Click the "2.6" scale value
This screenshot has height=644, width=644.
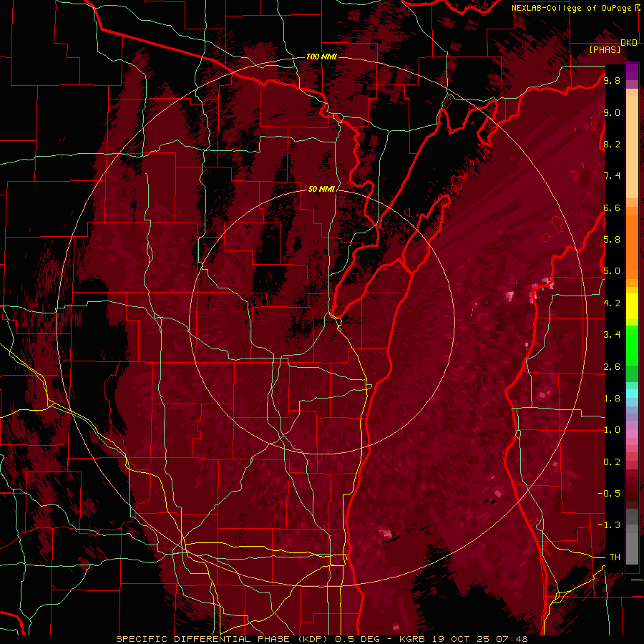(x=612, y=366)
